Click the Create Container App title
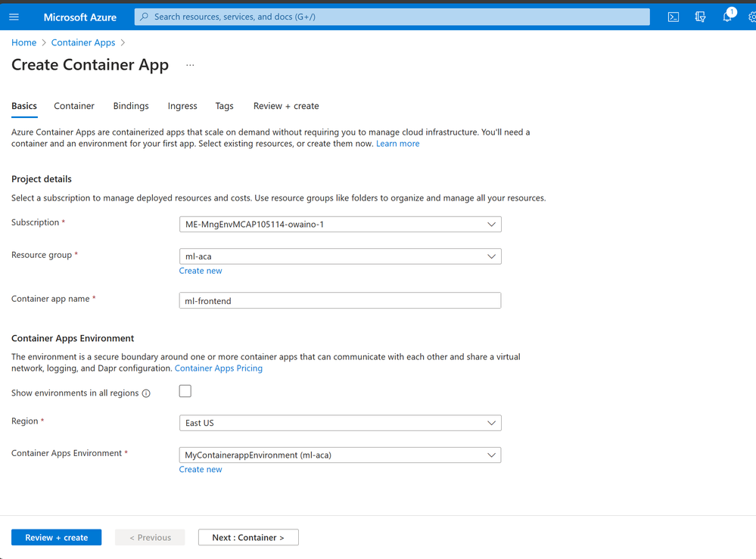Image resolution: width=756 pixels, height=559 pixels. (x=90, y=64)
